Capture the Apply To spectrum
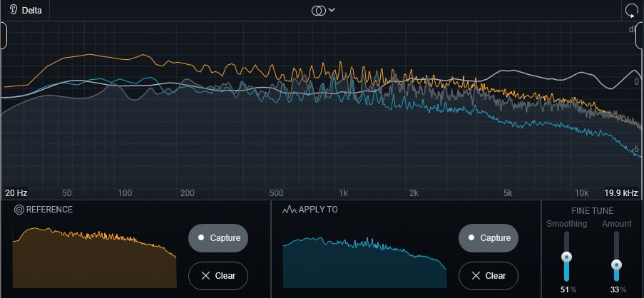The height and width of the screenshot is (298, 644). 489,238
